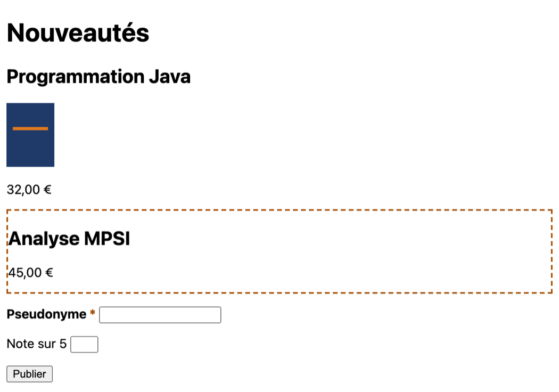Open the Programmation Java title

point(98,77)
